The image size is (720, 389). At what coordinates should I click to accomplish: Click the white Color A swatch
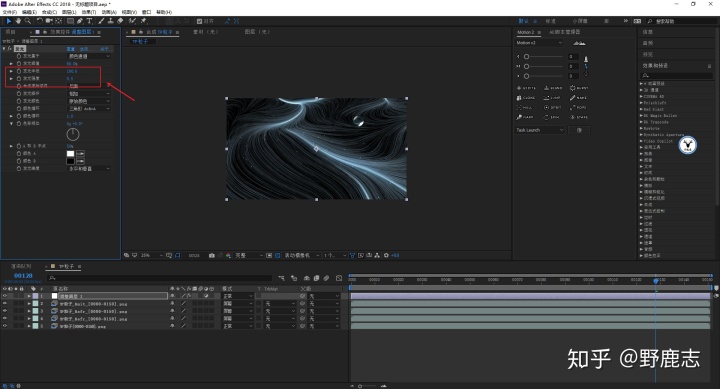pyautogui.click(x=70, y=154)
